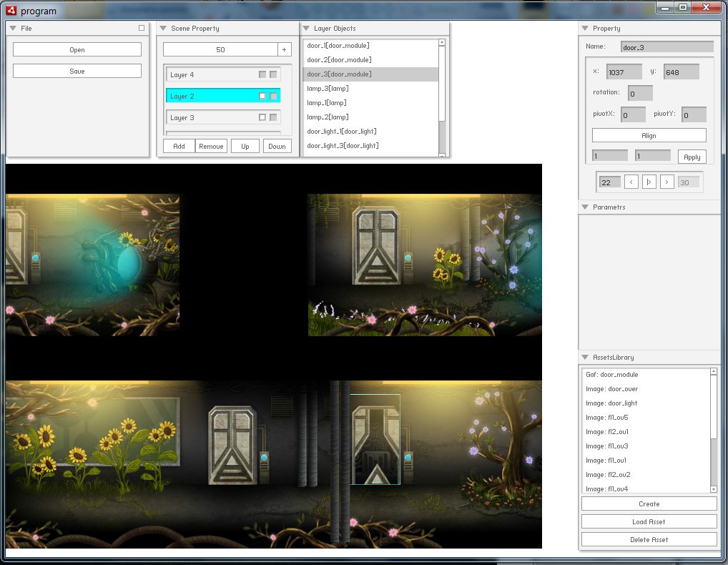The image size is (728, 565).
Task: Click Layer Objects scroll up arrow
Action: pyautogui.click(x=442, y=42)
